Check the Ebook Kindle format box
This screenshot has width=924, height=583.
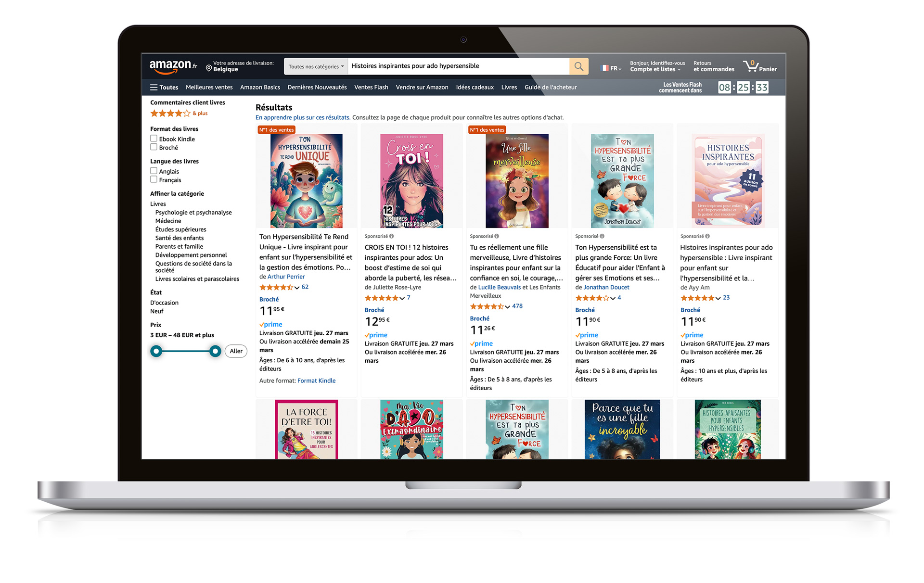(154, 139)
